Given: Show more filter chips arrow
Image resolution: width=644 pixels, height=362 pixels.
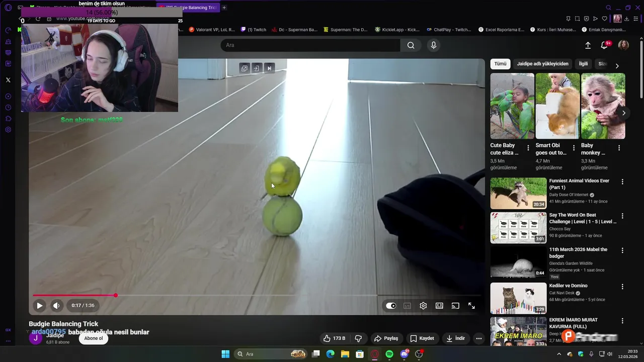Looking at the screenshot, I should click(617, 66).
